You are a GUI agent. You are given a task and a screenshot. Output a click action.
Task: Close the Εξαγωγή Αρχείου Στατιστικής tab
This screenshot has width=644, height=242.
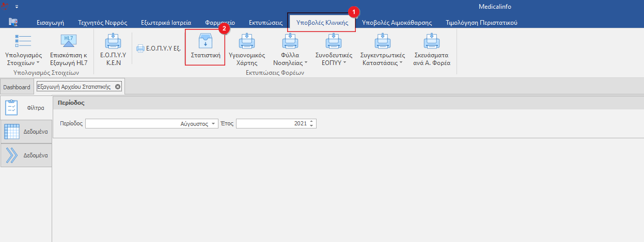pyautogui.click(x=118, y=87)
